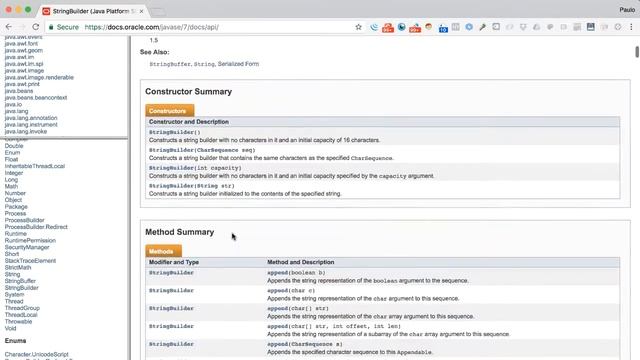Viewport: 640px width, 360px height.
Task: Open the Object class in the class list
Action: [x=13, y=200]
